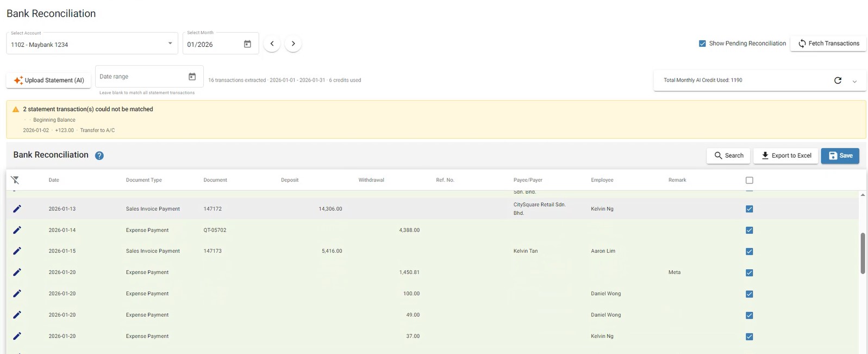Go to the previous month arrow
Image resolution: width=868 pixels, height=354 pixels.
coord(272,44)
